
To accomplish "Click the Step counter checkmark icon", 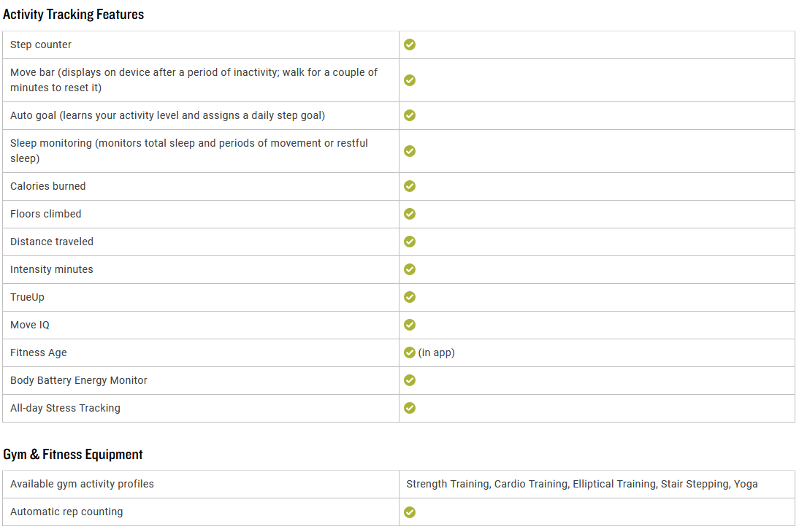I will [x=410, y=45].
